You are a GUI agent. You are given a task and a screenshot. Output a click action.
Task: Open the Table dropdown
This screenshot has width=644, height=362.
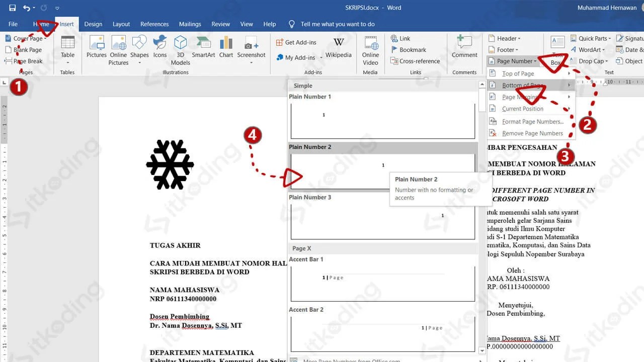pos(68,50)
